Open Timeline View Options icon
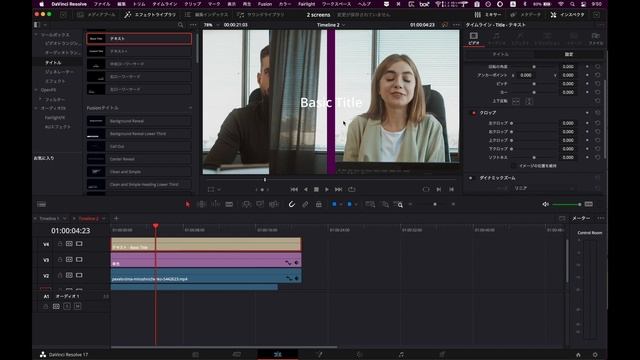640x360 pixels. click(x=42, y=204)
